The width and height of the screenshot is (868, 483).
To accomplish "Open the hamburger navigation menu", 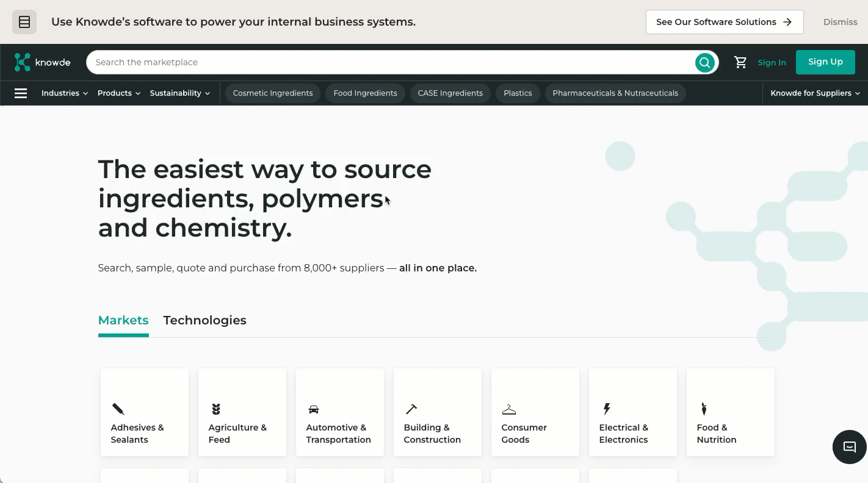I will point(21,93).
